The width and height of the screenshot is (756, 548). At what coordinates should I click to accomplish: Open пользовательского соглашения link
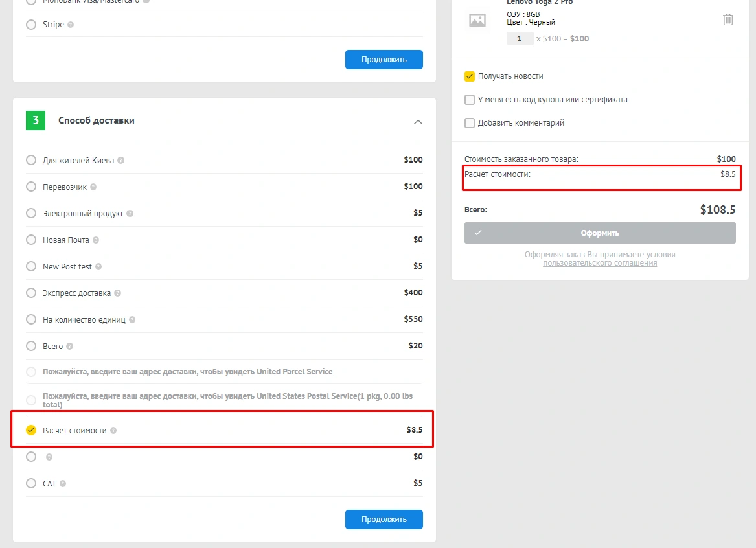tap(600, 263)
